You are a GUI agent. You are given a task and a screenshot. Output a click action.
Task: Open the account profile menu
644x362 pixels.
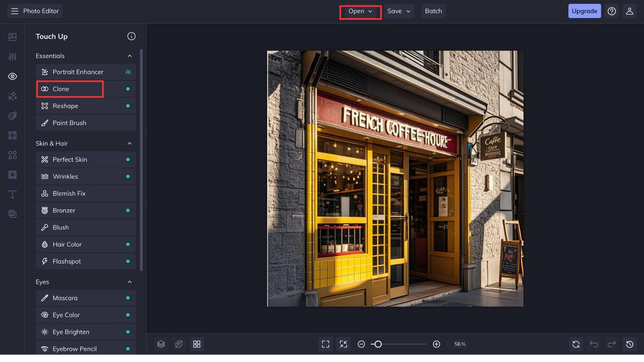coord(629,11)
